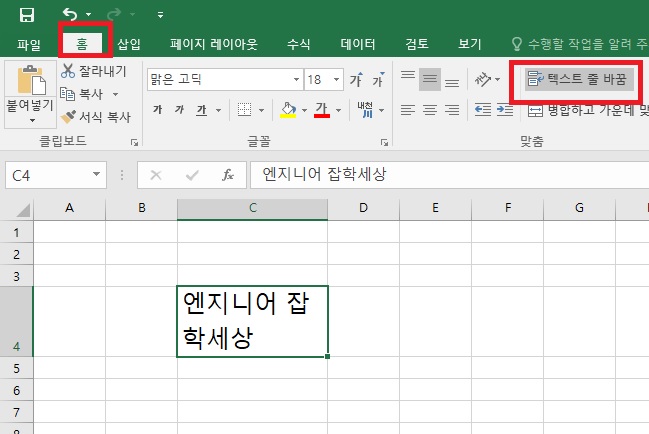Cancel formula entry with X icon
This screenshot has width=649, height=434.
156,175
